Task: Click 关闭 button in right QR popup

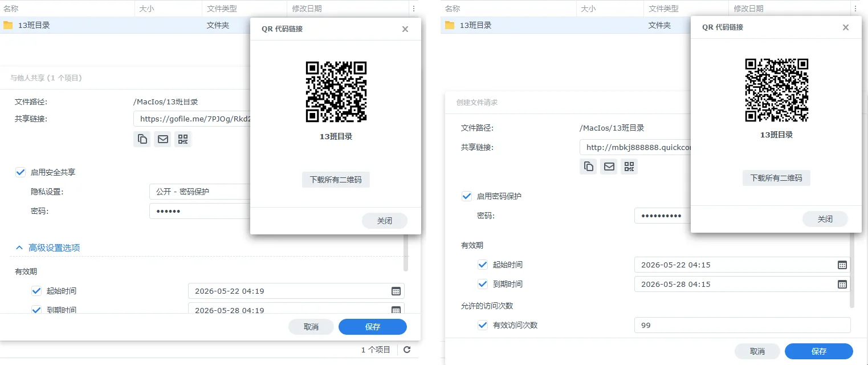Action: [x=825, y=219]
